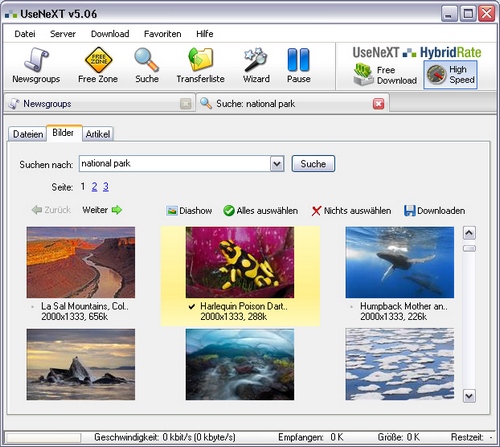This screenshot has width=500, height=447.
Task: Open the Free Zone sign icon
Action: [98, 60]
